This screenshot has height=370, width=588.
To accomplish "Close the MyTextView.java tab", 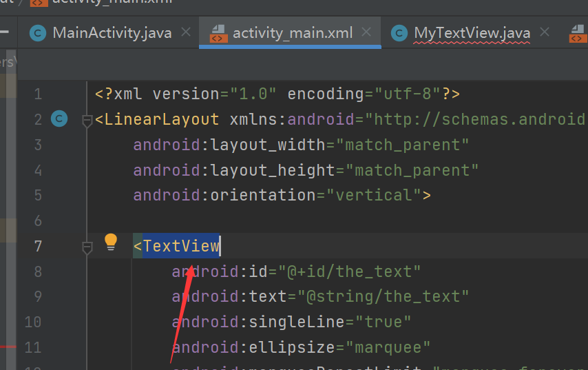I will pyautogui.click(x=545, y=32).
